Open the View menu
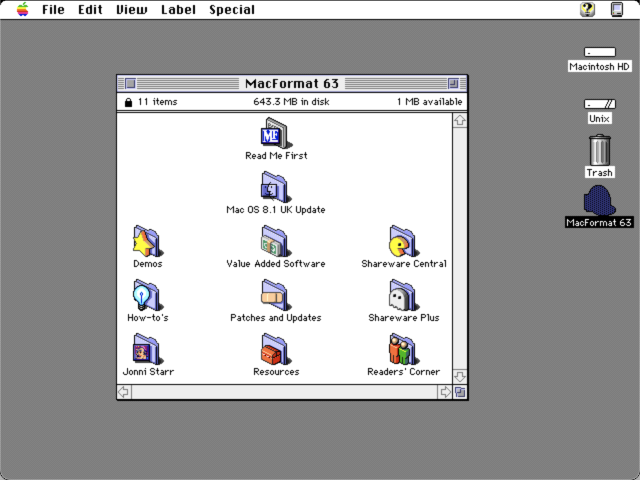Screen dimensions: 640x480 point(132,9)
